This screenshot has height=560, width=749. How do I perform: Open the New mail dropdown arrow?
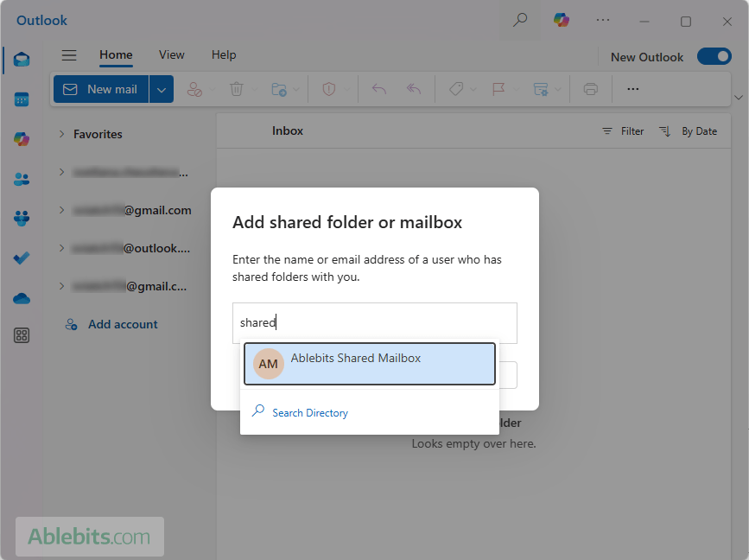(x=162, y=89)
